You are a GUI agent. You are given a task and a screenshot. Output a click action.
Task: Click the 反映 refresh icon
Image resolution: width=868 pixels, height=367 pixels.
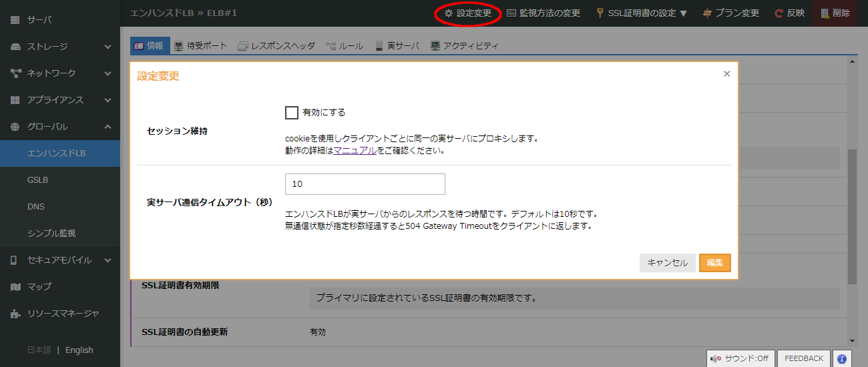pos(779,13)
